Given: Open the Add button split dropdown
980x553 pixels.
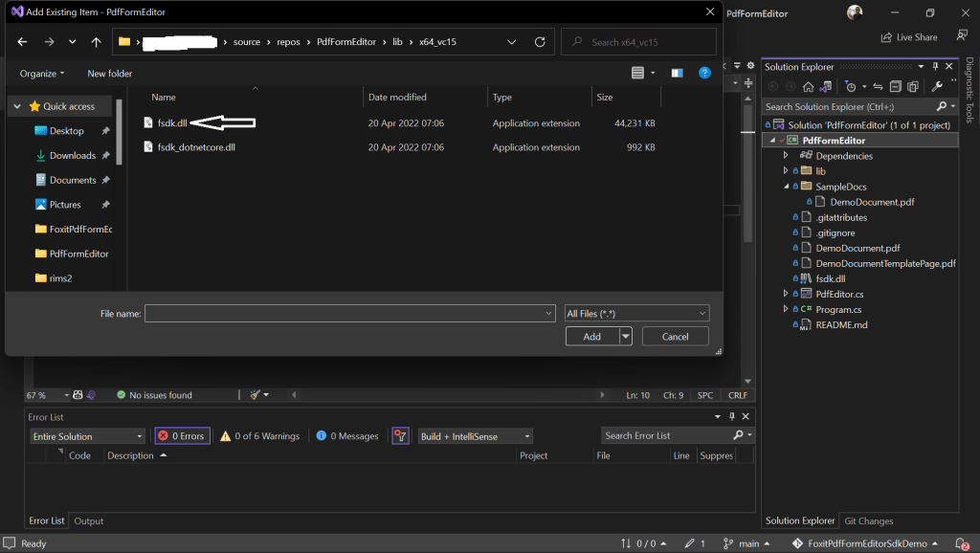Looking at the screenshot, I should pyautogui.click(x=626, y=336).
